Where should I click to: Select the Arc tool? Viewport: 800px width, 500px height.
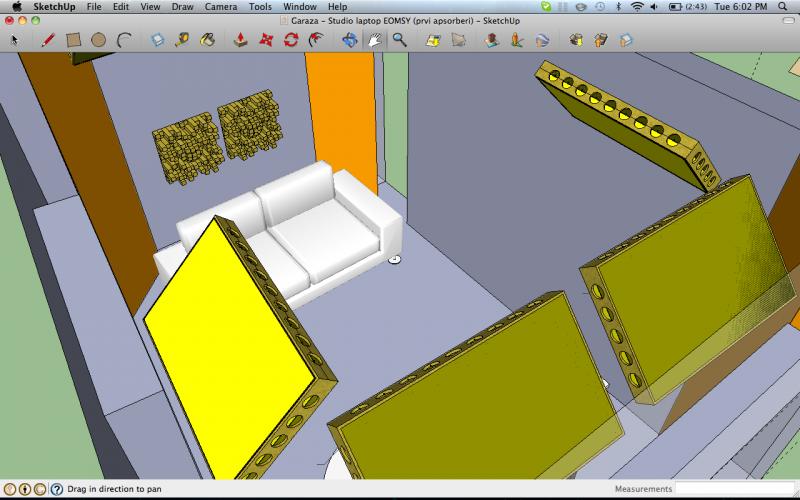125,40
